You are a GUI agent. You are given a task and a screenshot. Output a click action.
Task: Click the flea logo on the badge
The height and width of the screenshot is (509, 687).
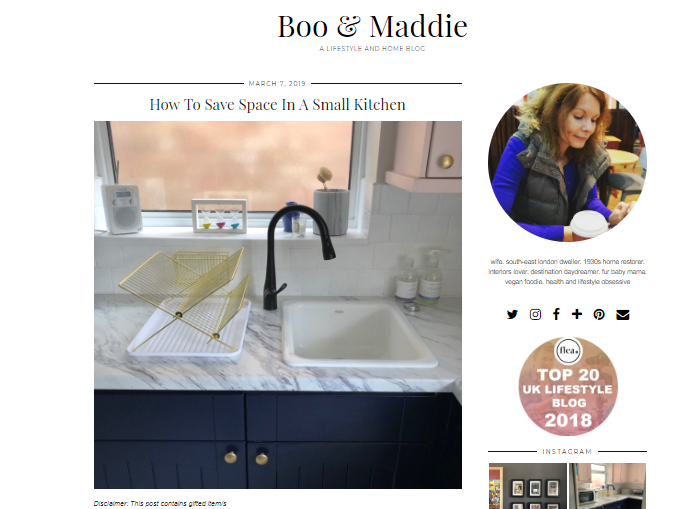(x=568, y=350)
